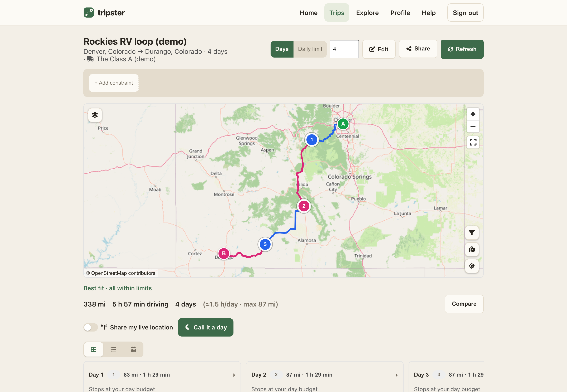This screenshot has width=567, height=392.
Task: Click 'Rockies RV loop (demo)' title
Action: click(135, 41)
